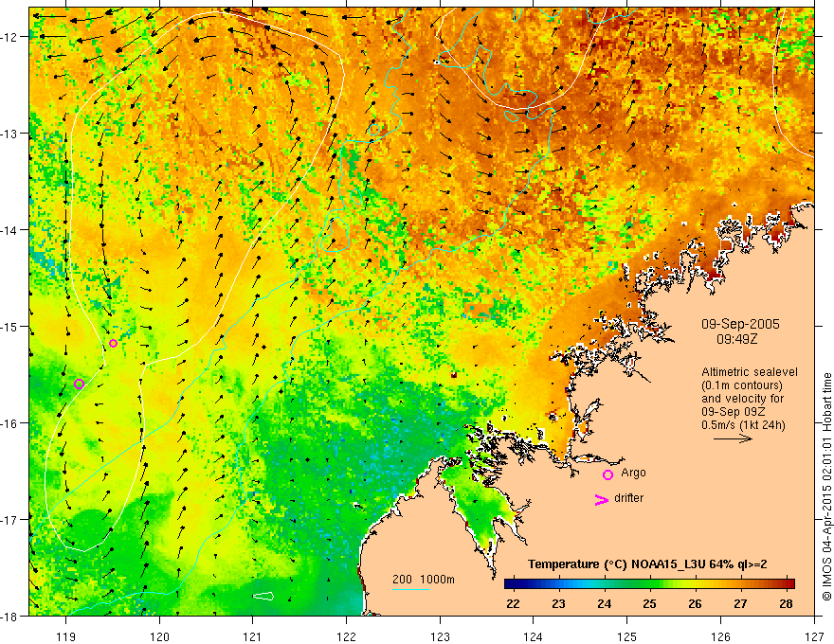Click the time label 09:49Z

pyautogui.click(x=736, y=338)
